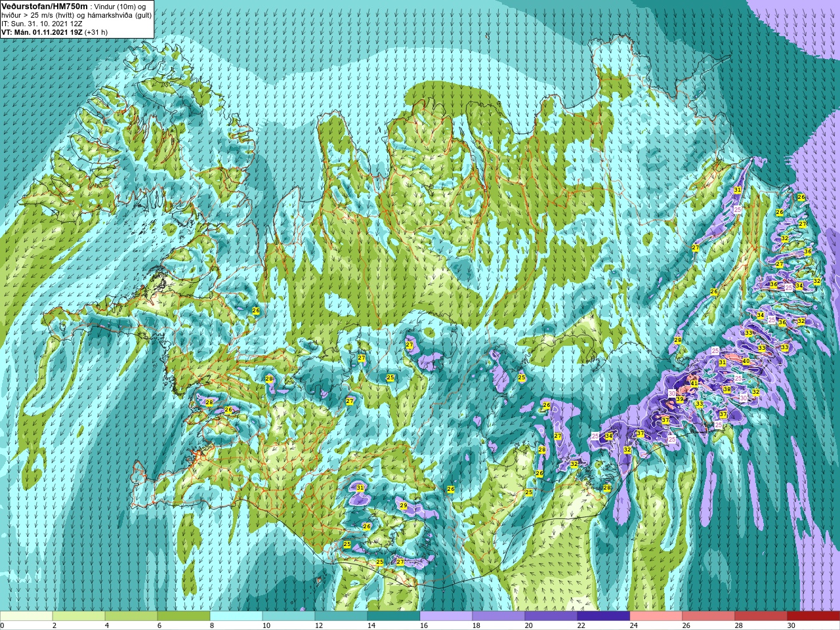Click the "IT: Sun. 31. 10. 2021 12Z" line

click(x=41, y=23)
